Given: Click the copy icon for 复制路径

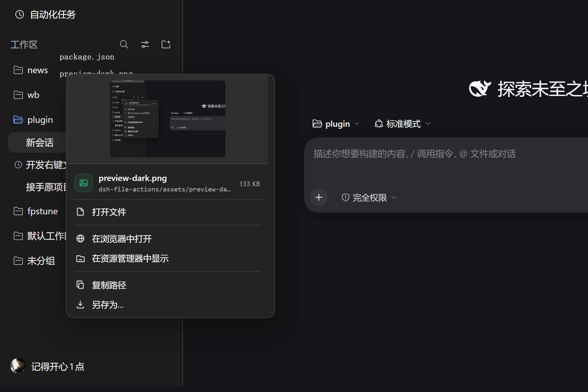Looking at the screenshot, I should 80,285.
